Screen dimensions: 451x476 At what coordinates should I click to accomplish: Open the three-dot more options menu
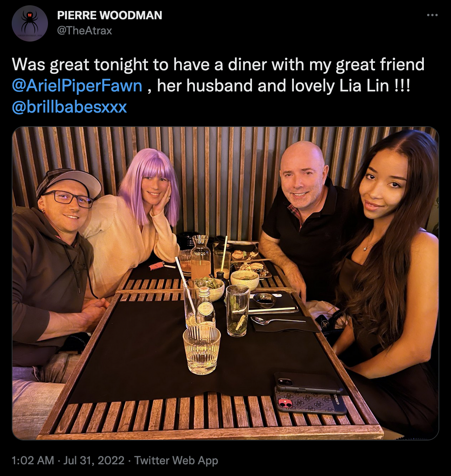[x=432, y=15]
